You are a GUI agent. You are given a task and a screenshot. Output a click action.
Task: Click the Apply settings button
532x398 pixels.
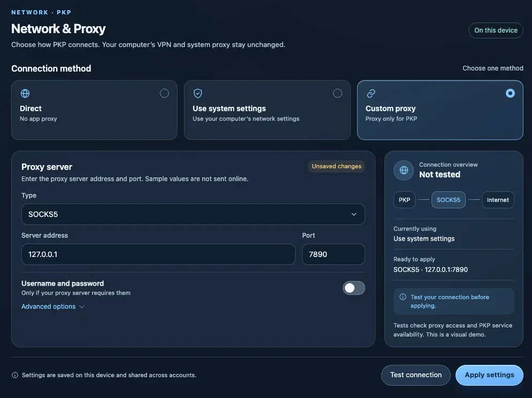(x=489, y=375)
